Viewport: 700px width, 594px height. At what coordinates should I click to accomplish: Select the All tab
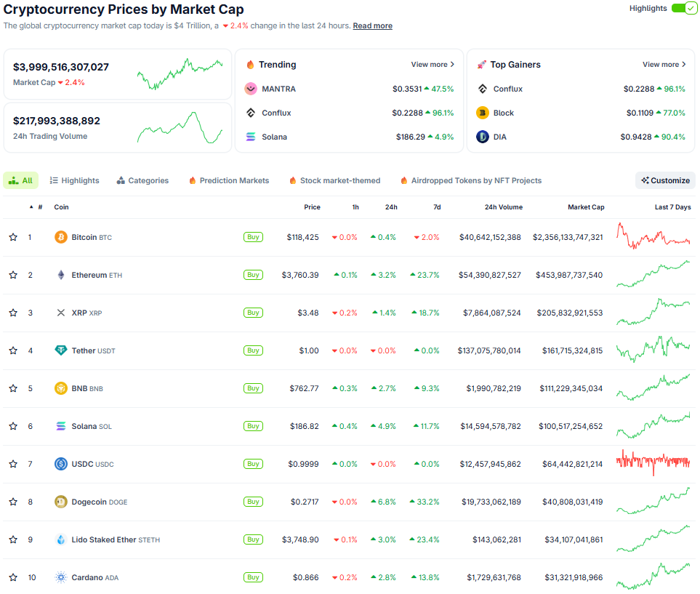coord(20,180)
